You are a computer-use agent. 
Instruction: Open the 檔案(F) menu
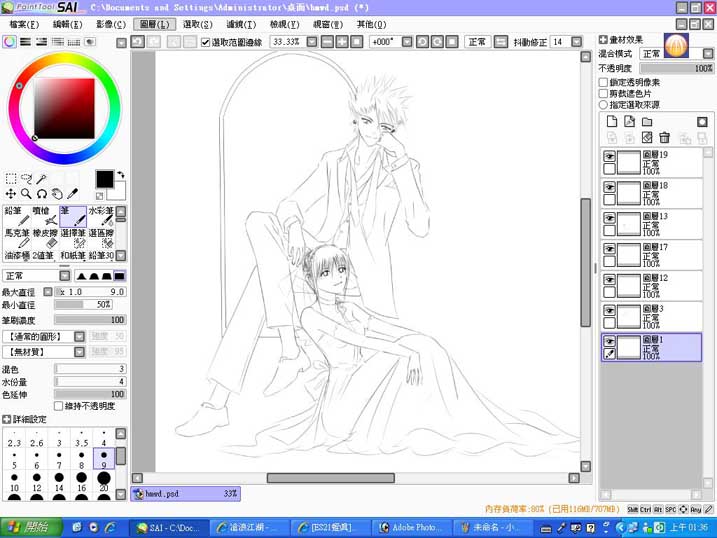point(24,24)
